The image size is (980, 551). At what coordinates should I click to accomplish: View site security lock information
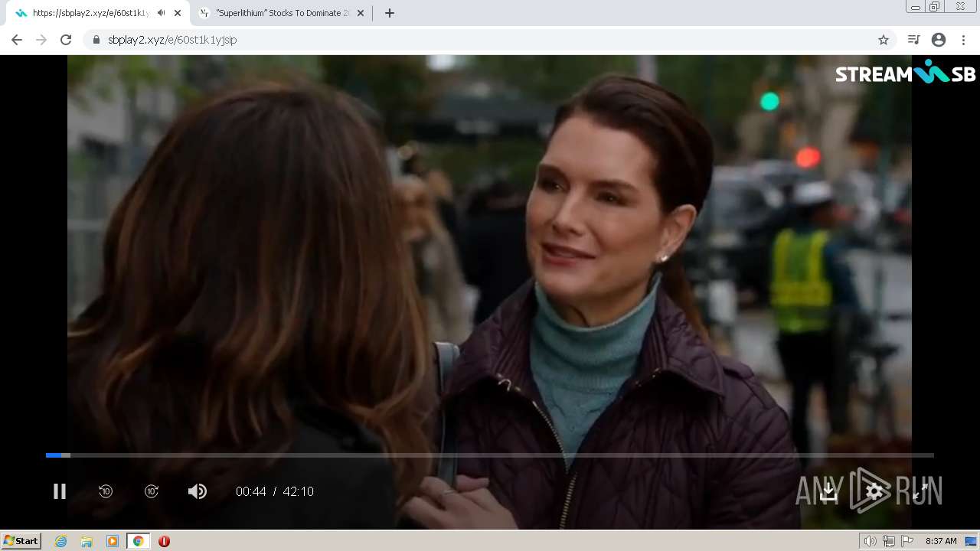point(96,40)
